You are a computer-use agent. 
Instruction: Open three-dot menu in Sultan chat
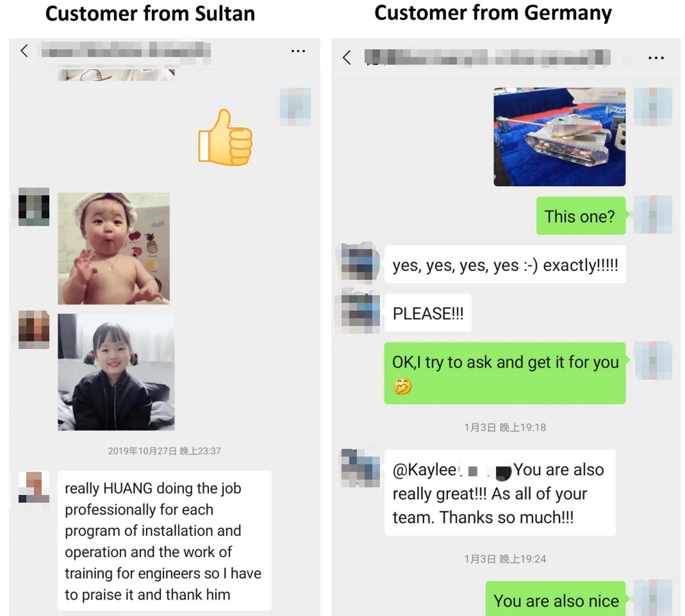tap(298, 51)
